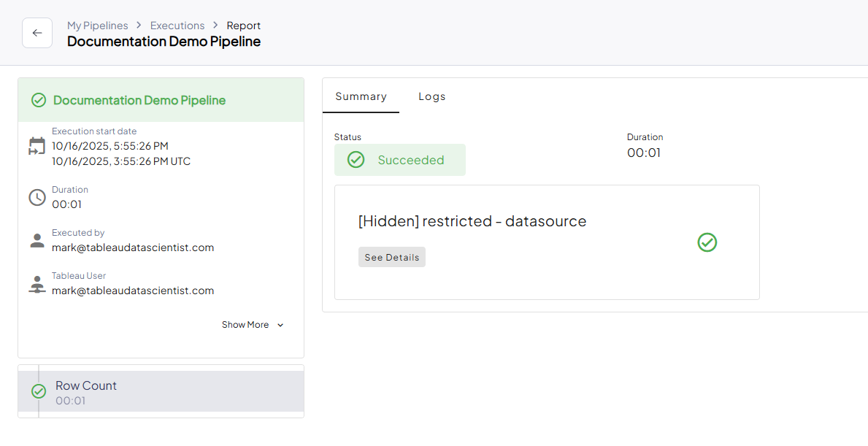This screenshot has height=446, width=868.
Task: Click the Summary tab Duration value 00:01
Action: (x=644, y=153)
